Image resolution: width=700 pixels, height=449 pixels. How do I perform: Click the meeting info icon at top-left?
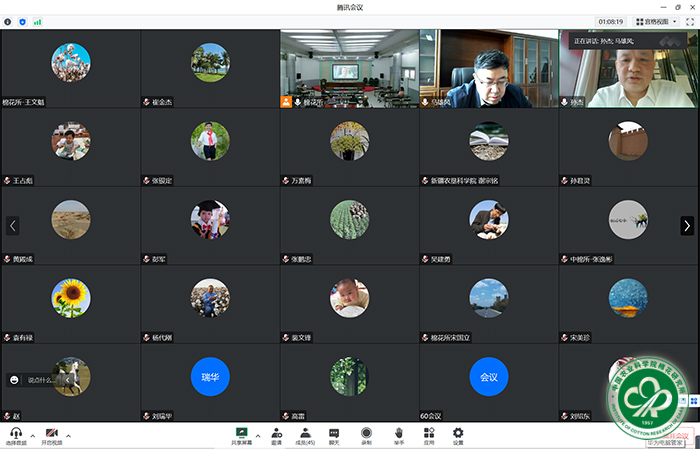[8, 20]
